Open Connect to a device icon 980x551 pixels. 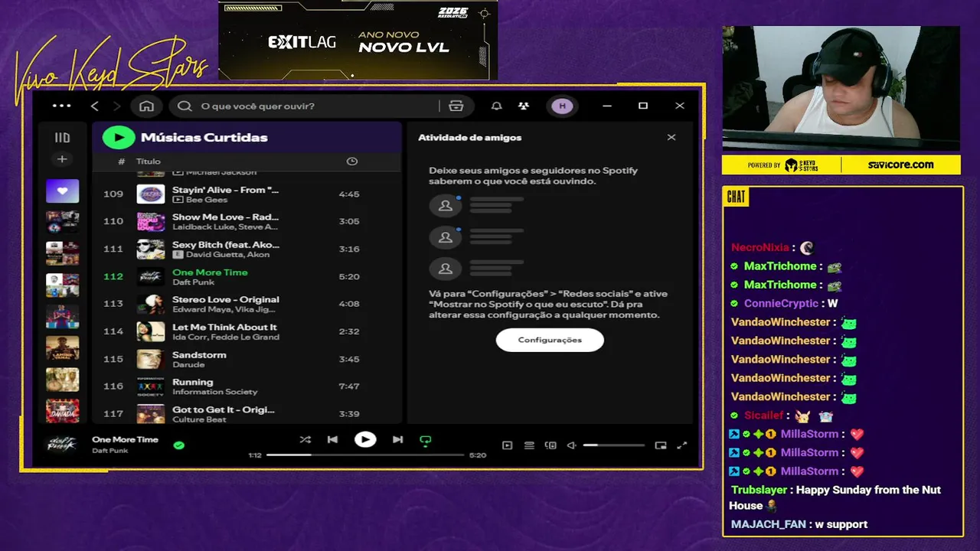(550, 445)
